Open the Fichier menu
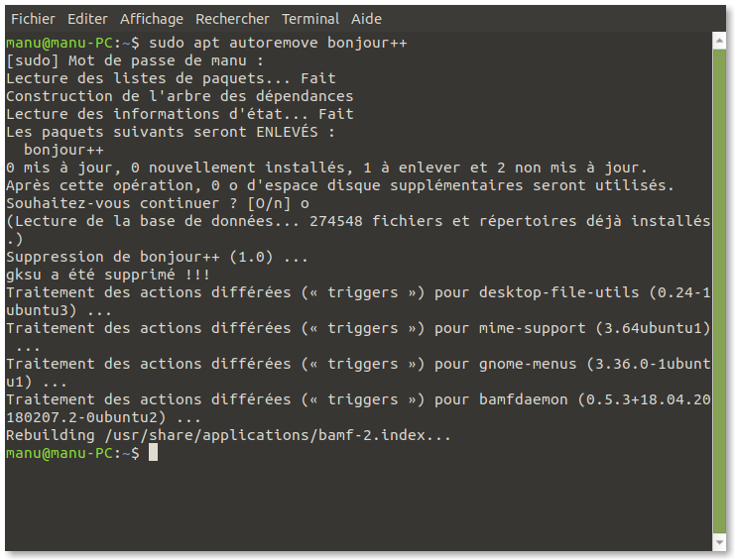Viewport: 735px width, 560px height. pos(33,19)
